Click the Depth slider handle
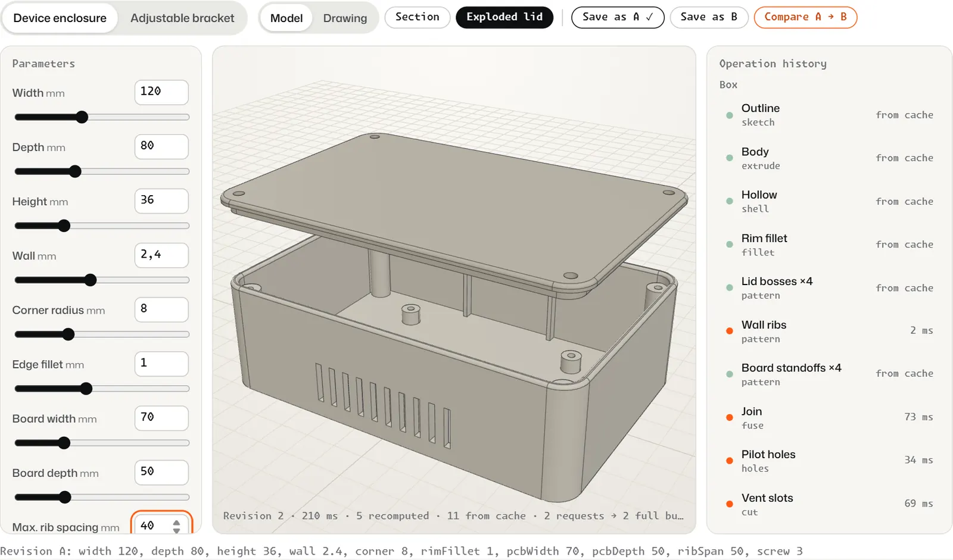 75,171
